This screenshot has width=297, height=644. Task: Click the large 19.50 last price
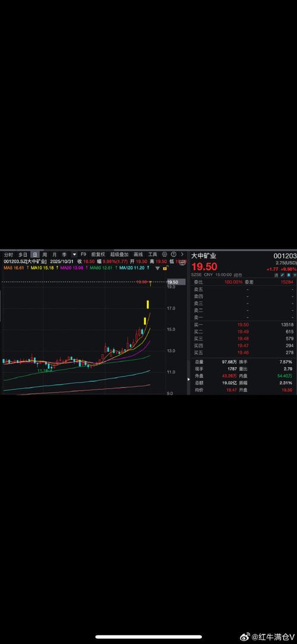[204, 266]
